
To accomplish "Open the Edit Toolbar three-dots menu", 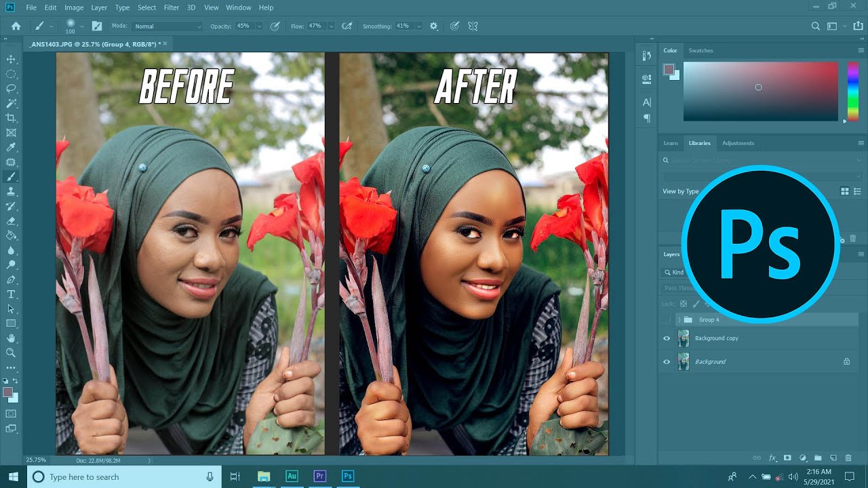I will click(x=11, y=367).
